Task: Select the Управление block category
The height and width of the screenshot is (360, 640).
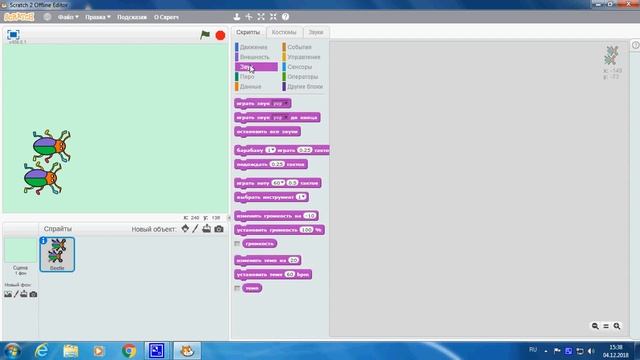Action: pyautogui.click(x=303, y=57)
